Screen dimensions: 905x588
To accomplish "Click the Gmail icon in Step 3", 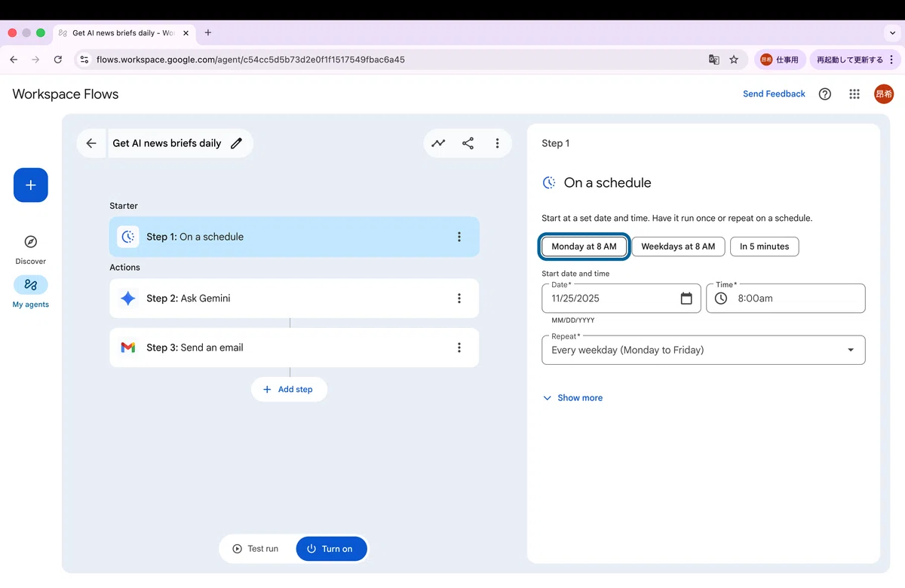I will (128, 348).
